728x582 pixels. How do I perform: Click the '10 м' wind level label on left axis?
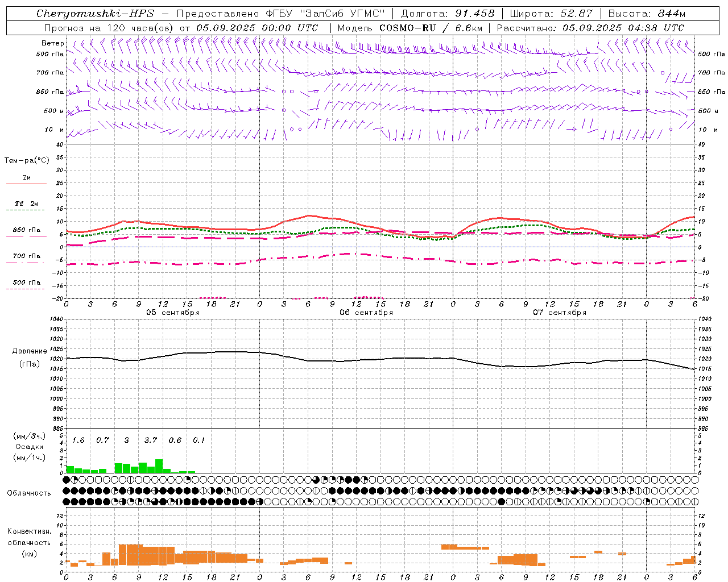tap(55, 130)
